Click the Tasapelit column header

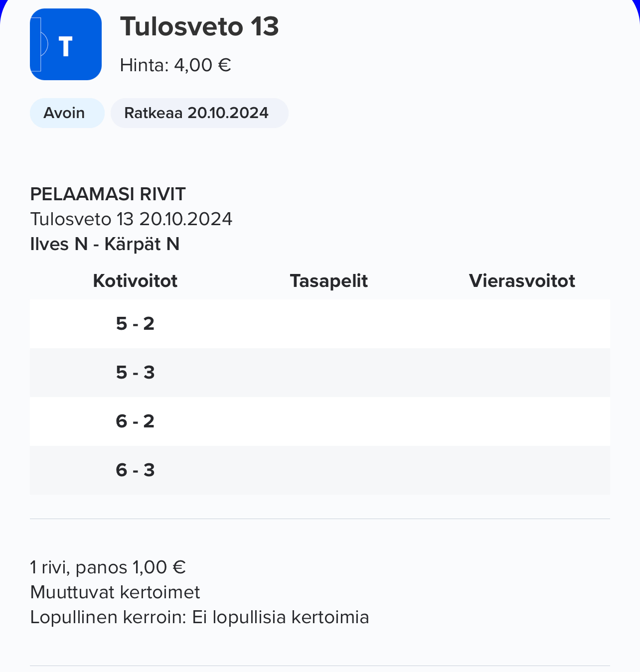click(329, 281)
